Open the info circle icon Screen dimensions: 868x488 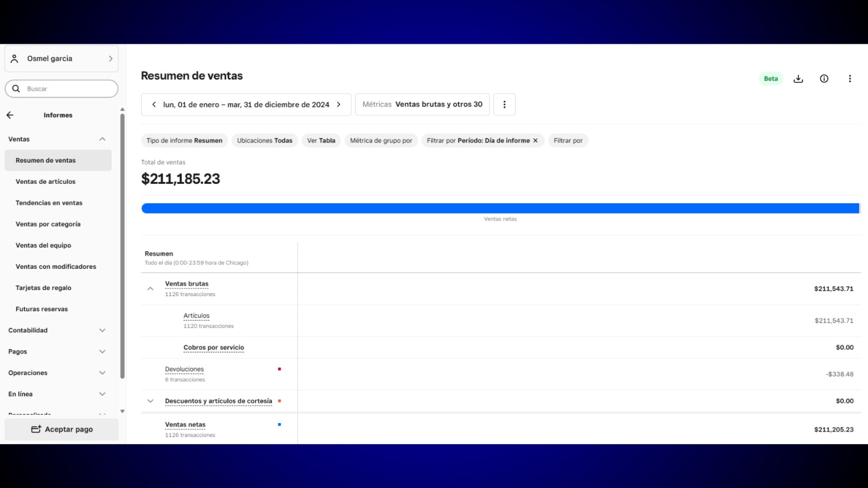[824, 79]
